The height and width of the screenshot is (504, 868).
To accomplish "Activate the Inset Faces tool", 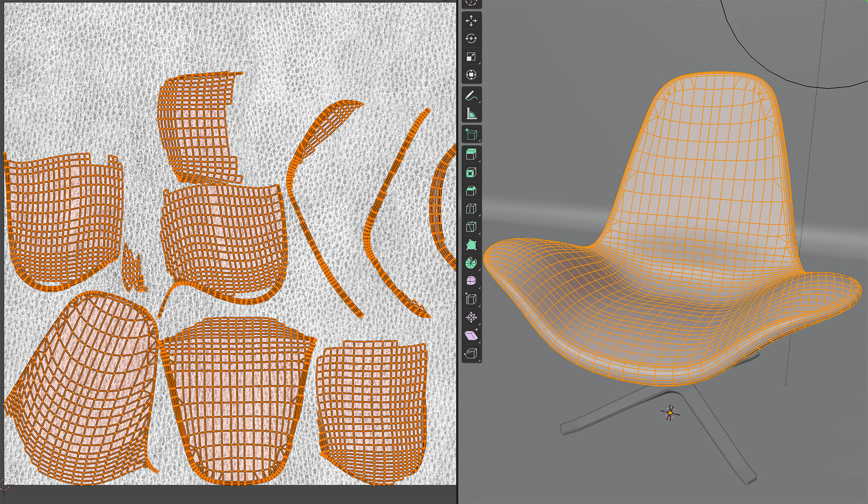I will coord(471,173).
